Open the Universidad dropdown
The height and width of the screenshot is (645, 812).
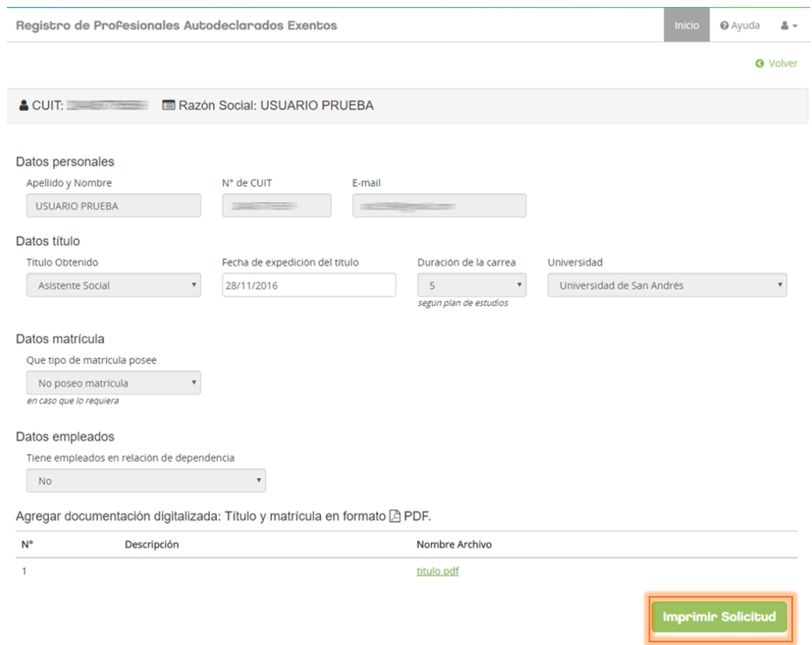tap(667, 286)
